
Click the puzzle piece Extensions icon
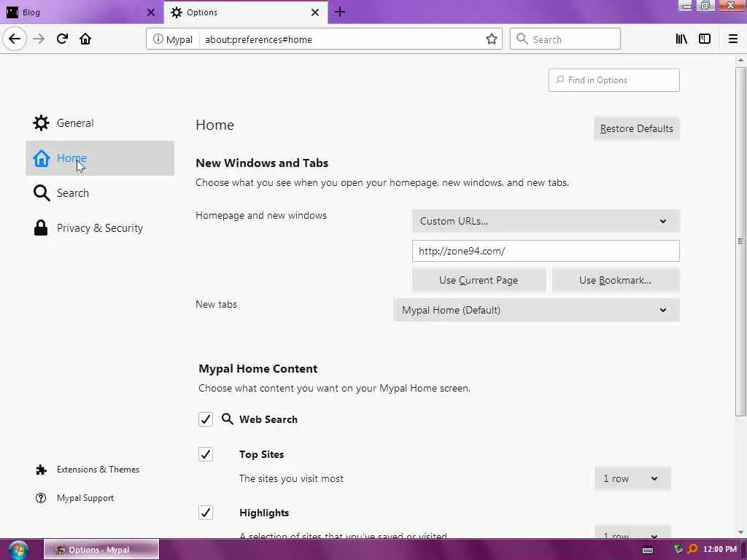click(41, 470)
